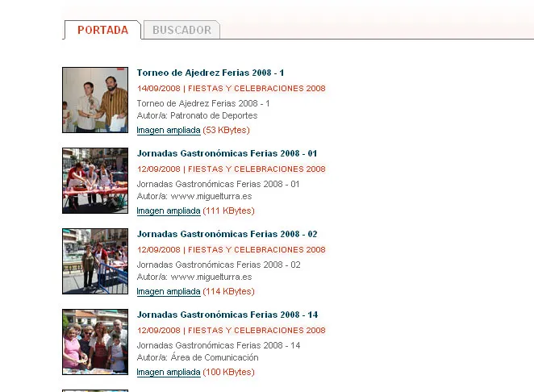Open thumbnail of Jornadas Gastronómicas Ferias 2008 - 14
The height and width of the screenshot is (392, 534).
click(95, 342)
